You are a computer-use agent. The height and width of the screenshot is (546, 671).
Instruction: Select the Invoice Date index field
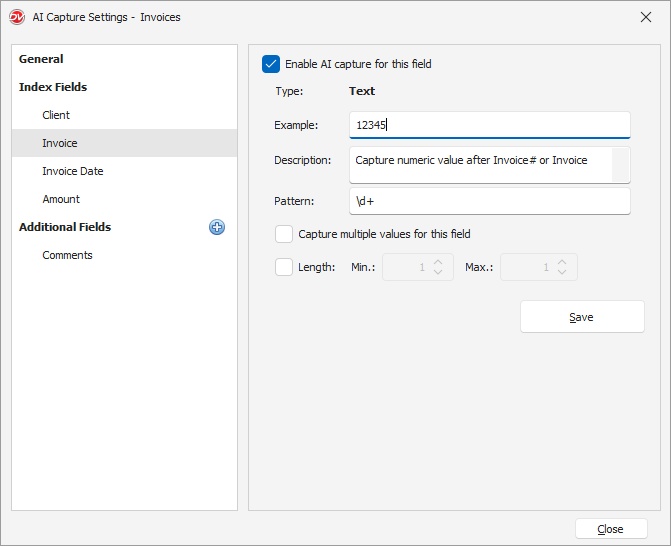[x=124, y=171]
